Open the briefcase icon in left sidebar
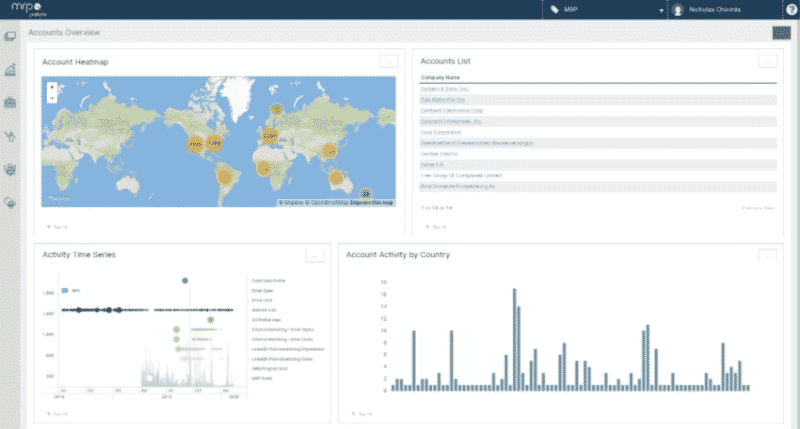This screenshot has width=800, height=429. click(x=11, y=102)
